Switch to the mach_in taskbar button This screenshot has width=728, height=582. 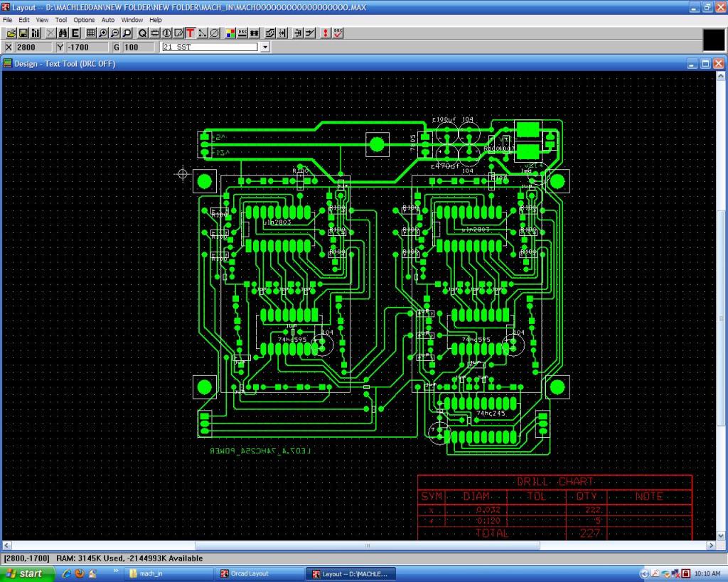click(x=168, y=573)
